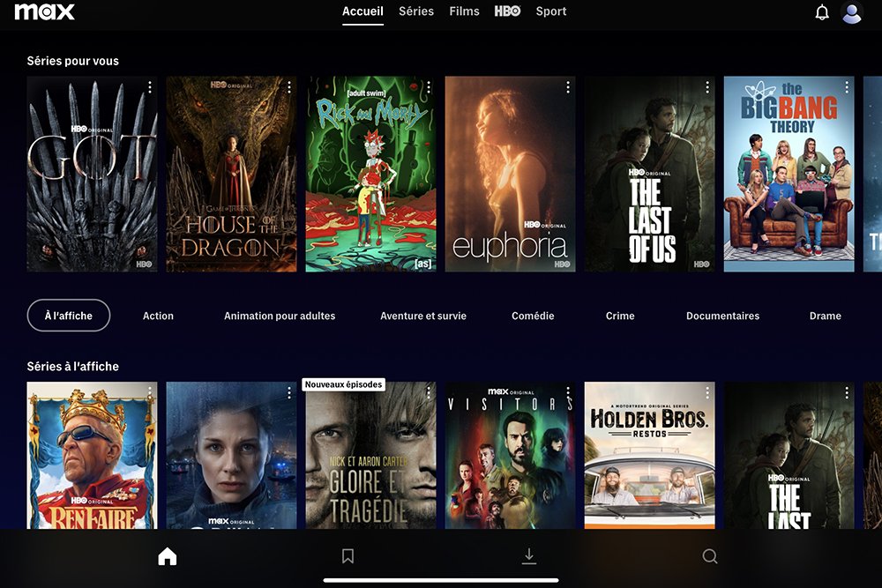882x588 pixels.
Task: Open the bookmark list icon
Action: 348,556
